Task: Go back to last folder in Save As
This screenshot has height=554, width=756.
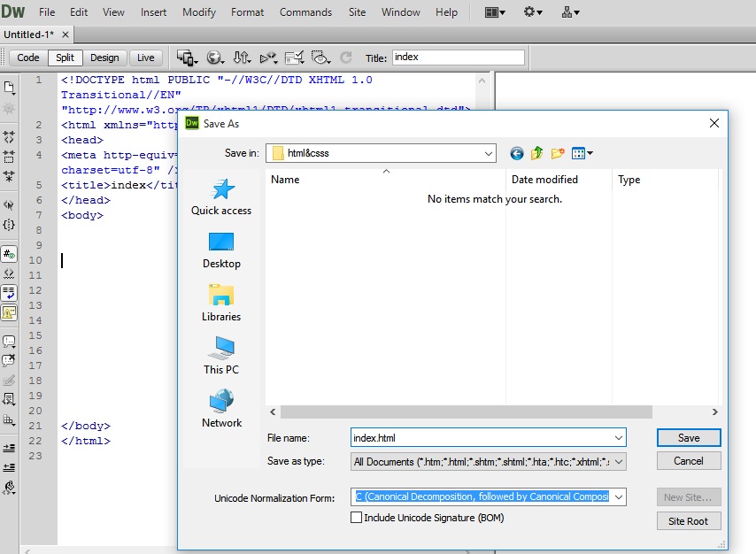Action: tap(516, 153)
